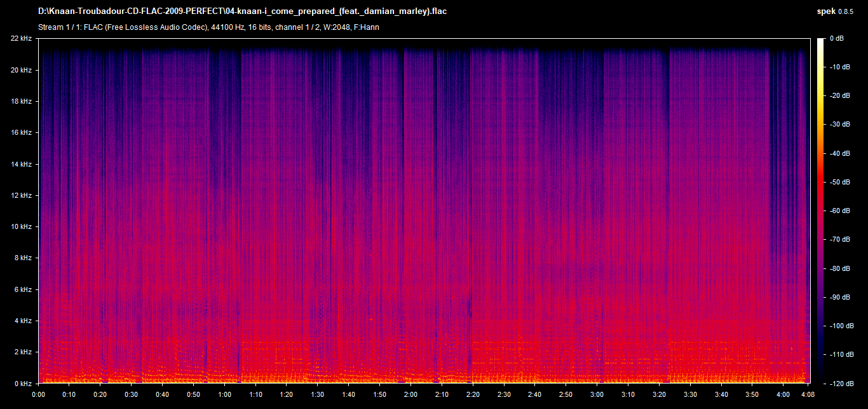The height and width of the screenshot is (409, 868).
Task: Select the 1:00 mark on the time axis
Action: pos(224,394)
